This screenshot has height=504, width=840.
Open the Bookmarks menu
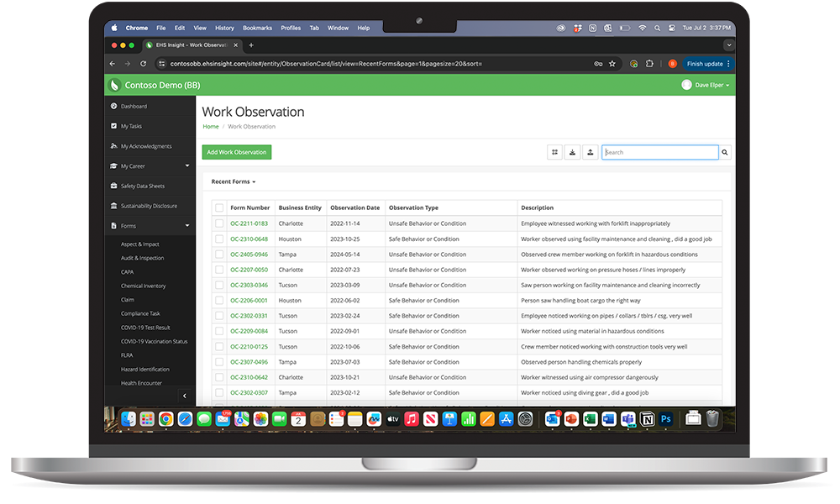coord(257,28)
